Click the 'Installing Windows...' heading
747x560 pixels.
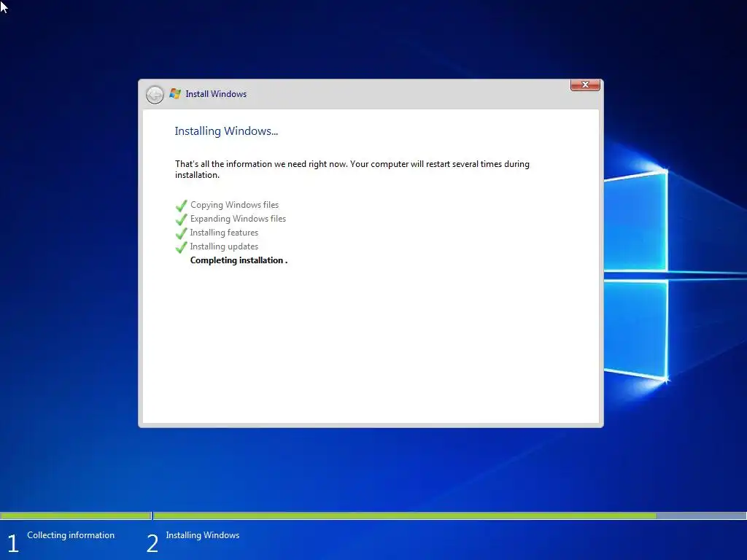click(226, 131)
